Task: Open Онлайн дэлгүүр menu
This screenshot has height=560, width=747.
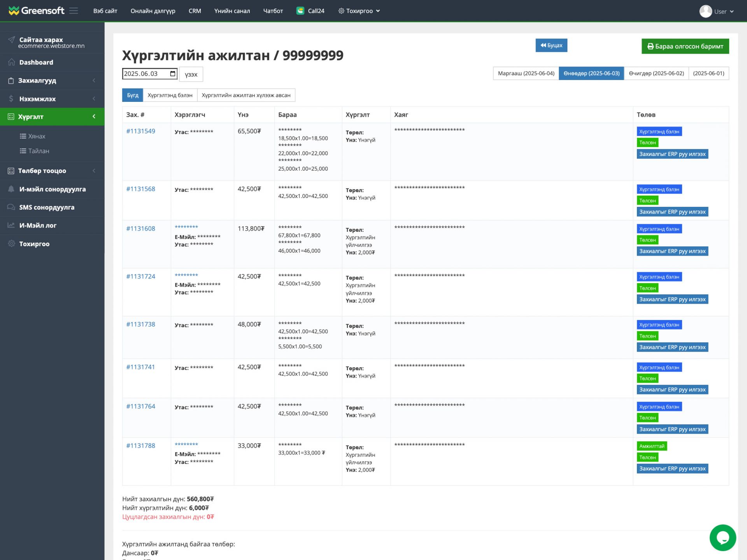Action: pos(153,11)
